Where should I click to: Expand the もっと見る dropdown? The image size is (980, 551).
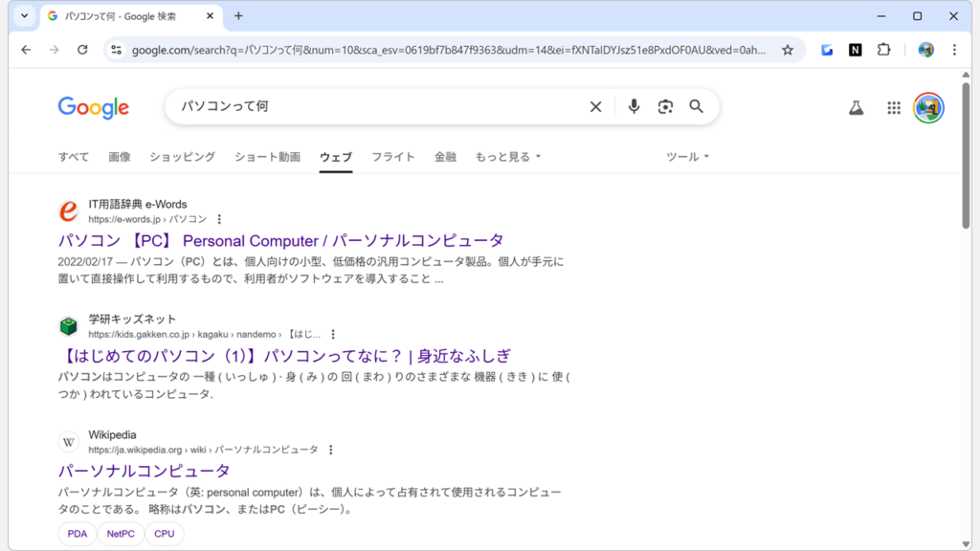pyautogui.click(x=507, y=157)
